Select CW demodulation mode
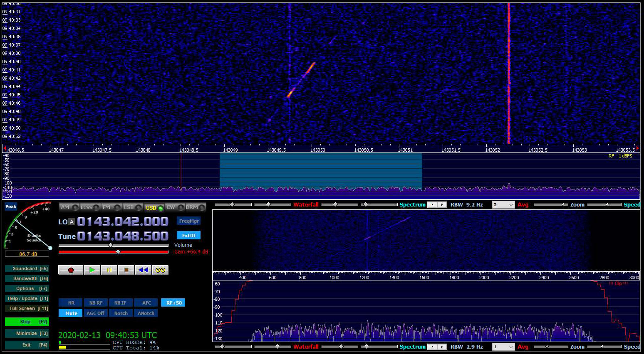This screenshot has width=644, height=354. (175, 207)
